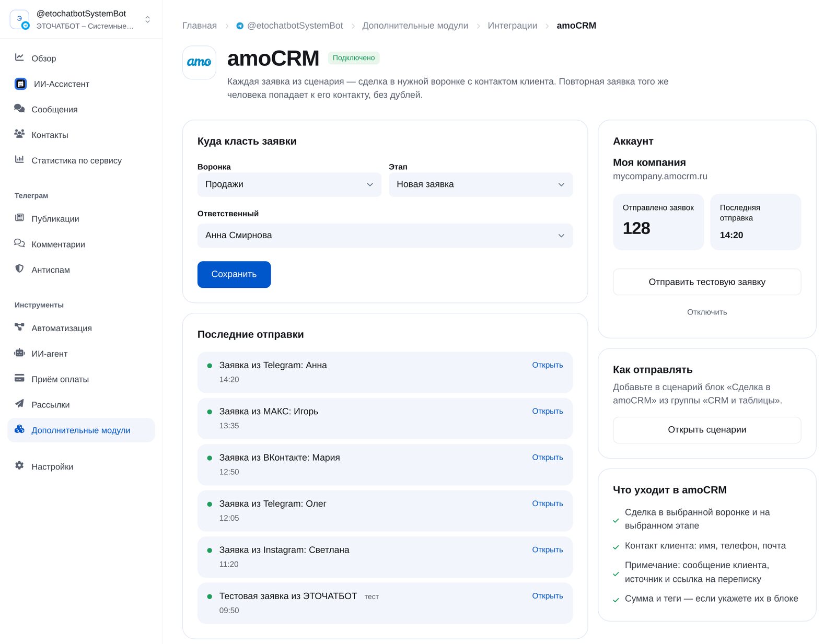The height and width of the screenshot is (644, 836).
Task: Open the Рассылки menu item
Action: click(81, 405)
